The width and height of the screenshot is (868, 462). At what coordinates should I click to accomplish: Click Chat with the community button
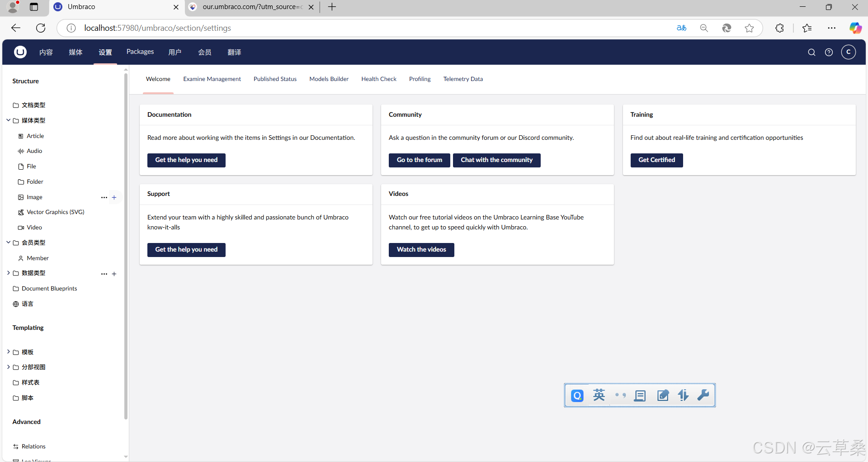tap(497, 160)
